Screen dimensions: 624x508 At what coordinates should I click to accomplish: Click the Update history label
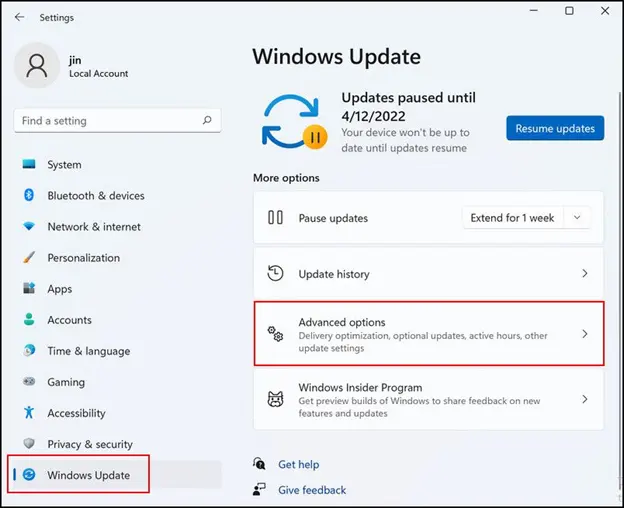[x=334, y=274]
